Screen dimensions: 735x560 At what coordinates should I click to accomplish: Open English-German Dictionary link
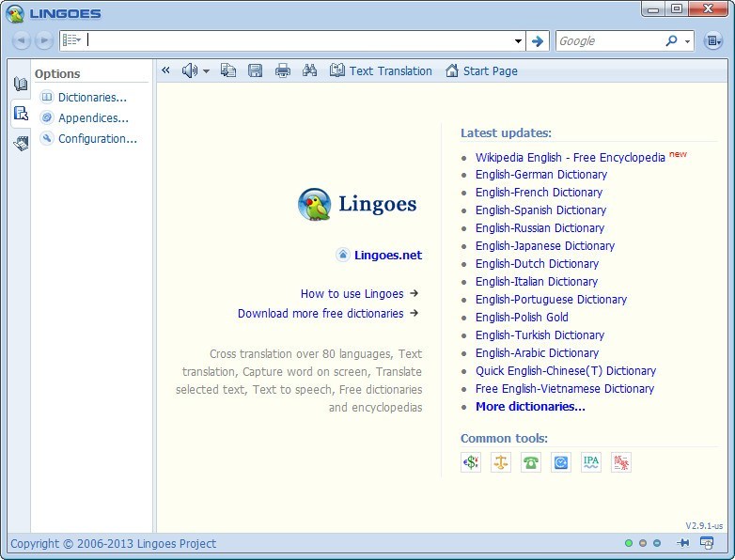click(x=541, y=175)
